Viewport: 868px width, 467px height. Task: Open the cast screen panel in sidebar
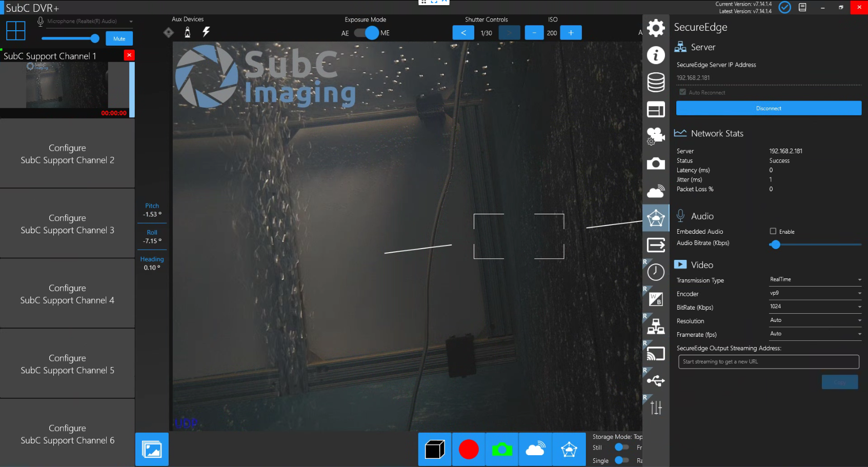[656, 354]
